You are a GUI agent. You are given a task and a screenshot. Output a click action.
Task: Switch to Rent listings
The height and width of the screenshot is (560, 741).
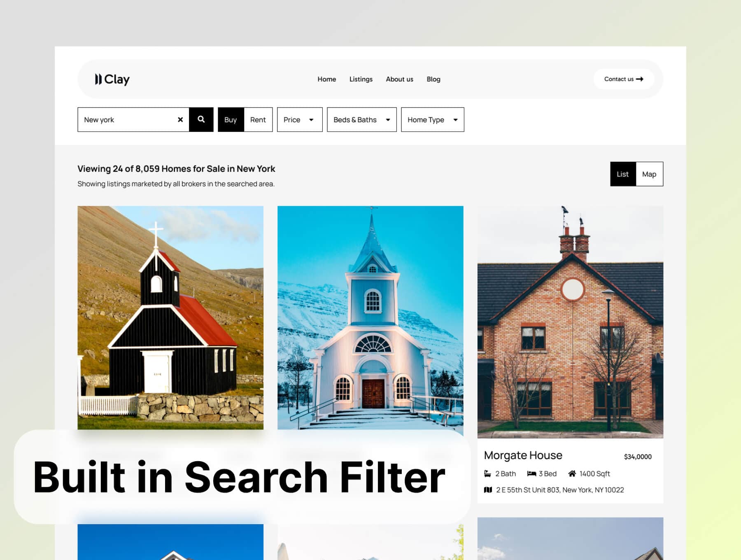(x=258, y=120)
